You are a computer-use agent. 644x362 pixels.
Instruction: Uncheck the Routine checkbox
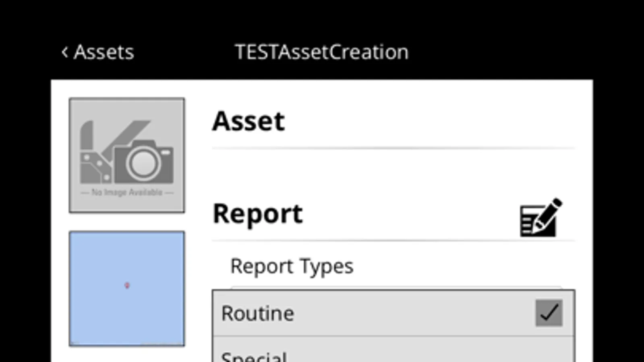549,313
